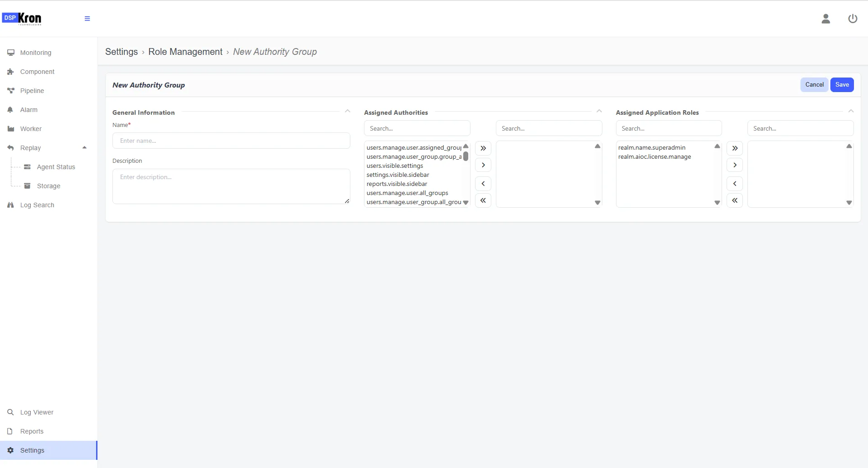Click the Monitoring screen icon in sidebar
868x468 pixels.
(x=11, y=53)
